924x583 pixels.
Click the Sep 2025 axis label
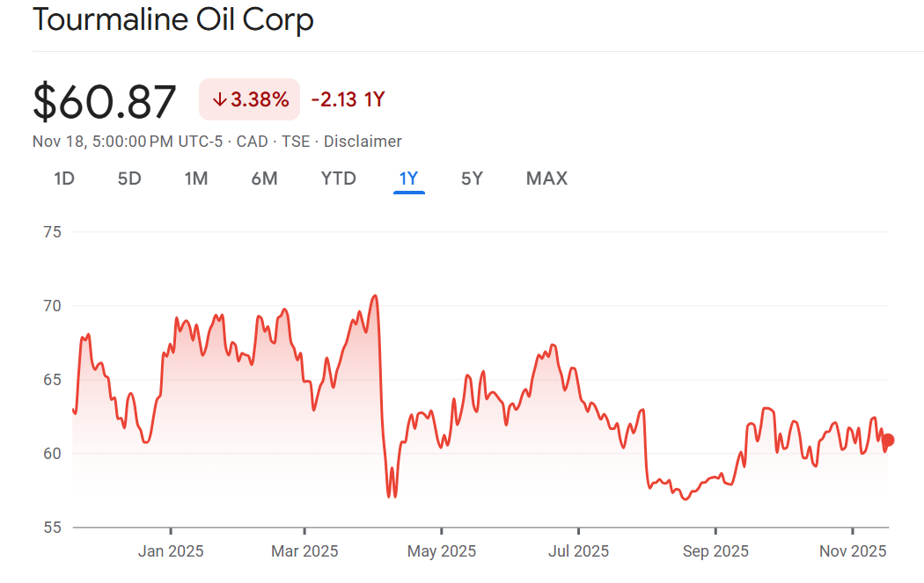715,551
